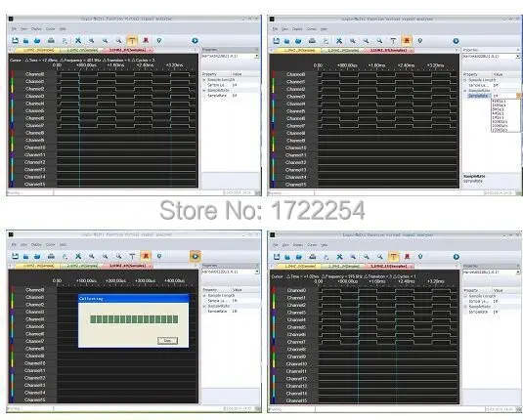The height and width of the screenshot is (420, 523).
Task: Click the Save icon in the Collecting window toolbar
Action: tap(15, 256)
